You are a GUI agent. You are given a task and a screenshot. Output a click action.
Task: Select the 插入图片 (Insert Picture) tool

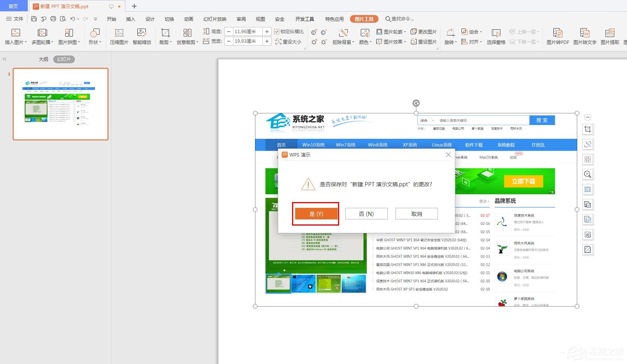(15, 36)
